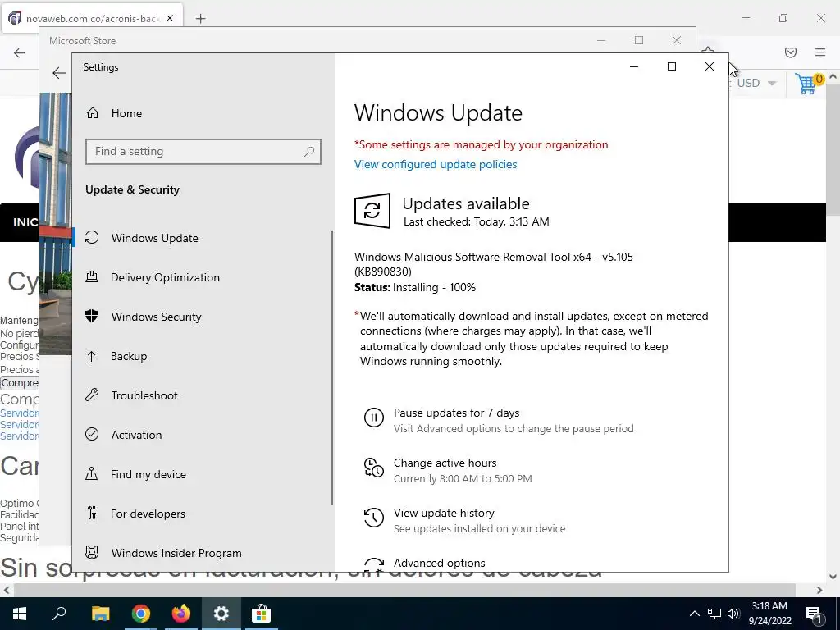This screenshot has height=630, width=840.
Task: Close the Microsoft Store window
Action: click(677, 40)
